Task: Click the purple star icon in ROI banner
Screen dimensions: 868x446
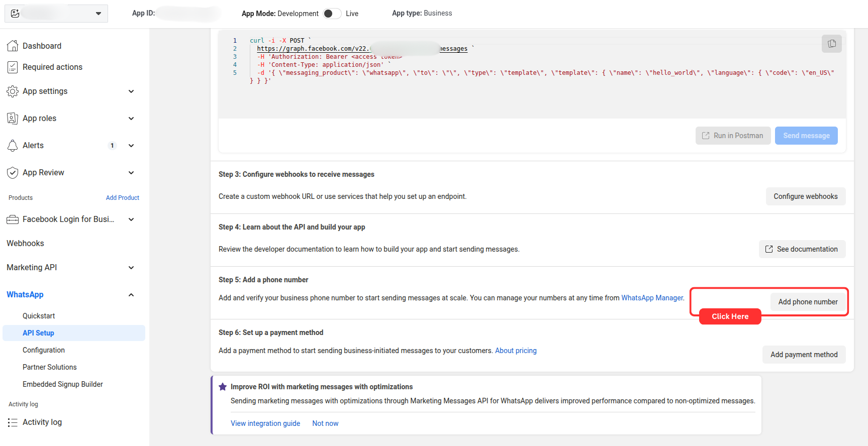Action: coord(223,387)
